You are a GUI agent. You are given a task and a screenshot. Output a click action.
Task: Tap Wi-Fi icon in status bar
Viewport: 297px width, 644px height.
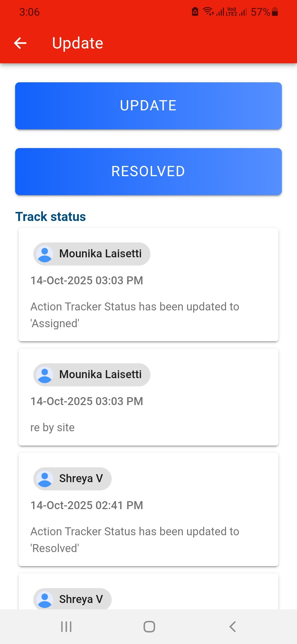[x=208, y=12]
